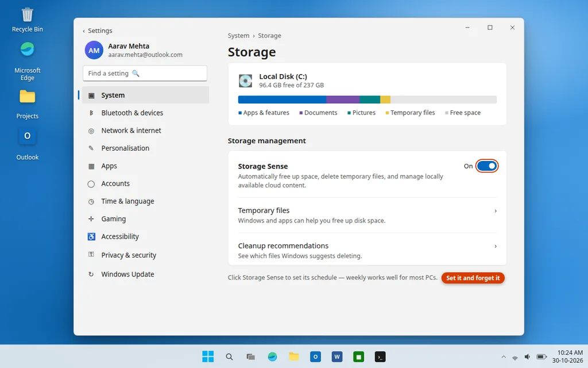Click the Apps & features legend label

click(266, 113)
